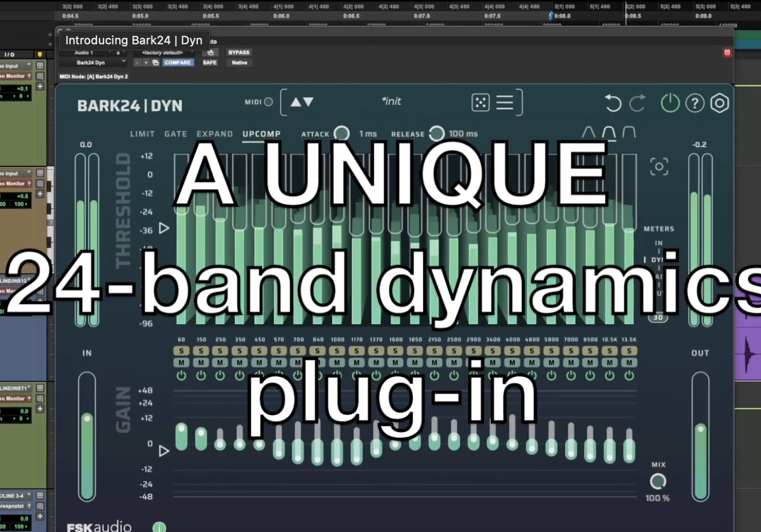Load previous preset with up triangle

(x=296, y=102)
